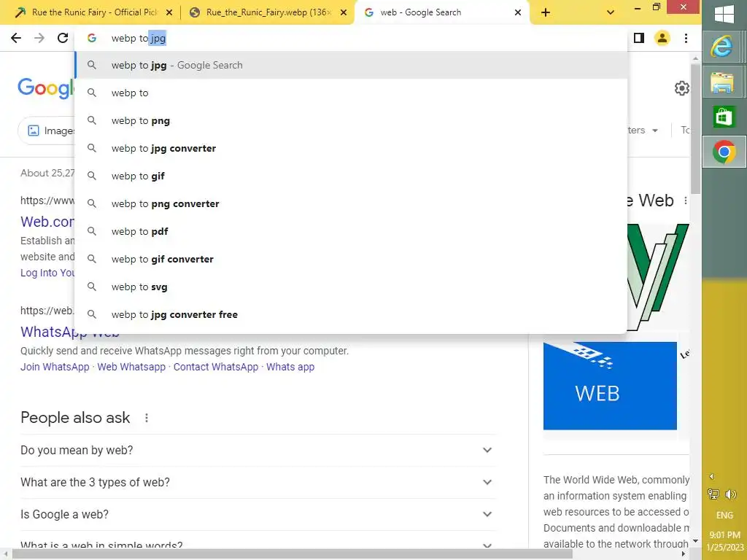This screenshot has width=747, height=560.
Task: Select 'webp to jpg converter free' suggestion
Action: 351,314
